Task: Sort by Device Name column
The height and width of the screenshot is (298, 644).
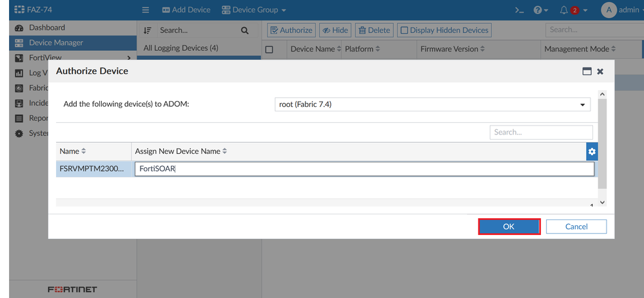Action: (316, 49)
